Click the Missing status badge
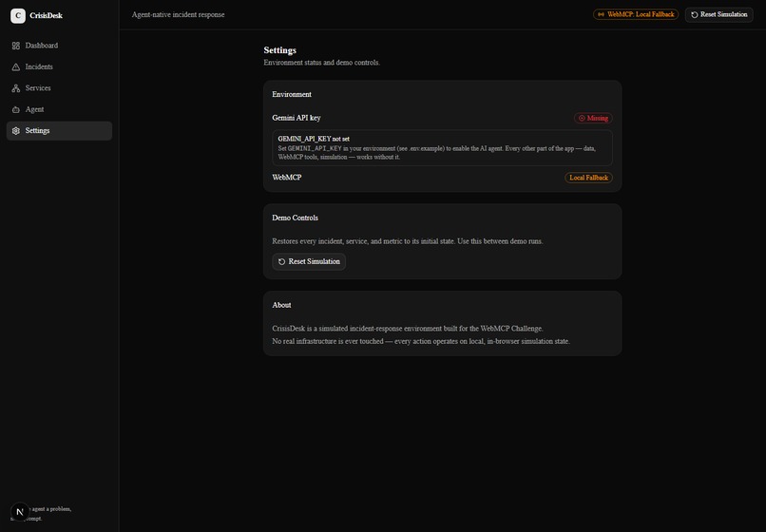766x532 pixels. point(593,118)
